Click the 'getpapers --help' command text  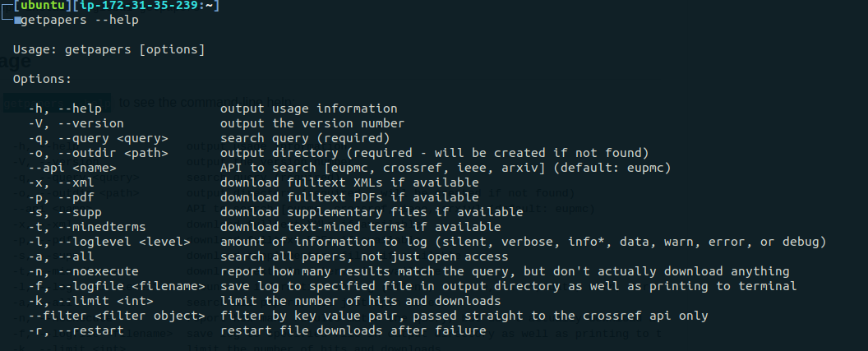pos(80,21)
